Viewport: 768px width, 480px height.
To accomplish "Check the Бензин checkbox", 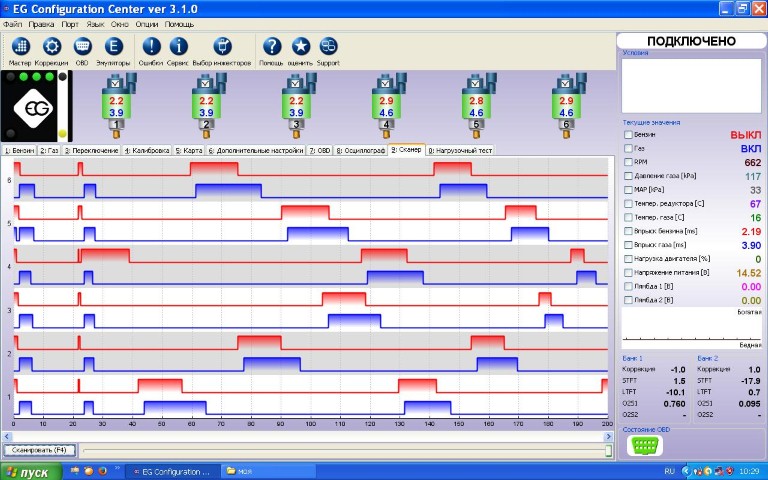I will [x=628, y=134].
